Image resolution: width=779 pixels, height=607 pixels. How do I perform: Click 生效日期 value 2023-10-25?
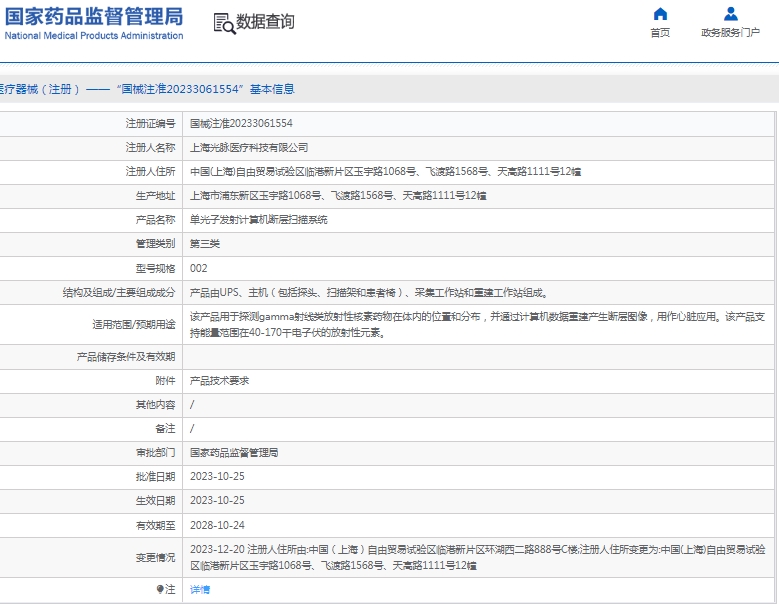[x=217, y=501]
